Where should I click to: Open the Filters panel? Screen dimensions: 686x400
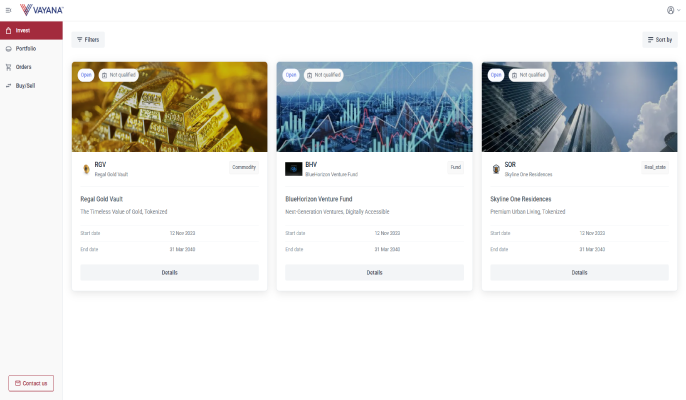[88, 39]
